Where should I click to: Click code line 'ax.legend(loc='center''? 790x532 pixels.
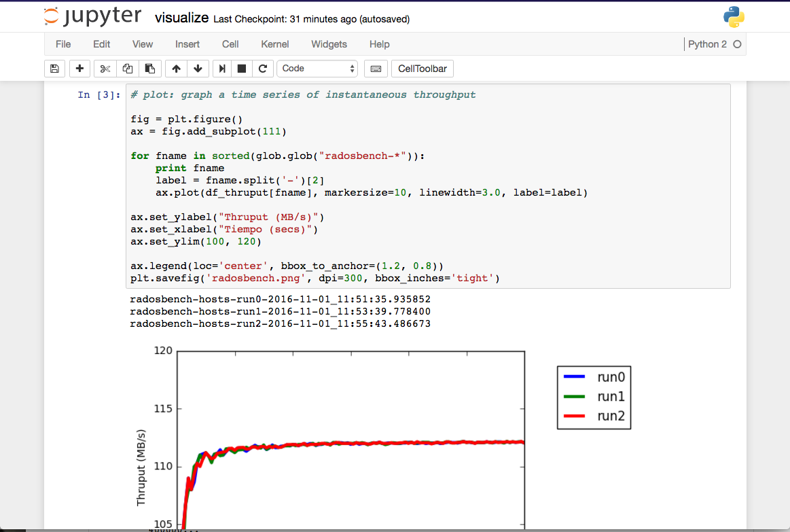pyautogui.click(x=287, y=266)
